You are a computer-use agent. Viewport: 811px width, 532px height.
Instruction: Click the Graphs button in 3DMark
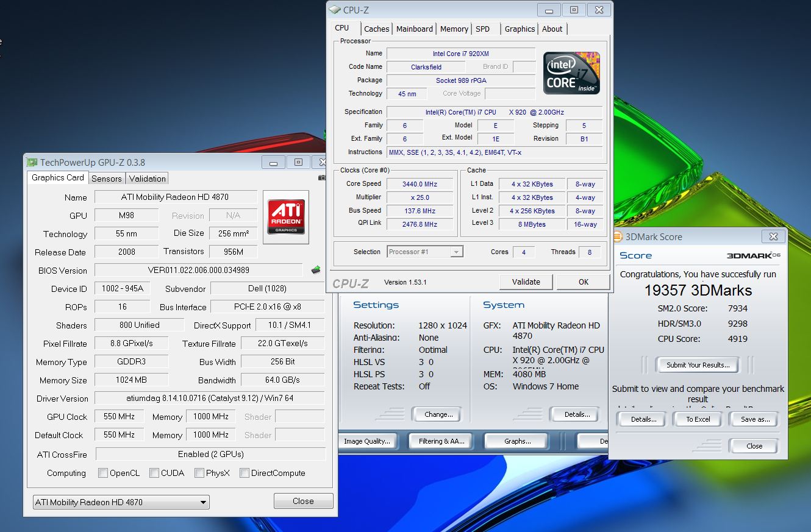pos(517,441)
